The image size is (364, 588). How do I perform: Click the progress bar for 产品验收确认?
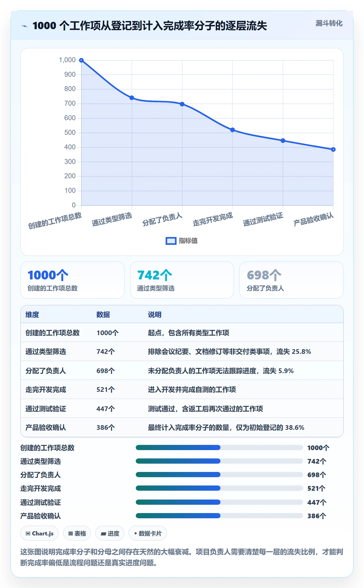(219, 516)
